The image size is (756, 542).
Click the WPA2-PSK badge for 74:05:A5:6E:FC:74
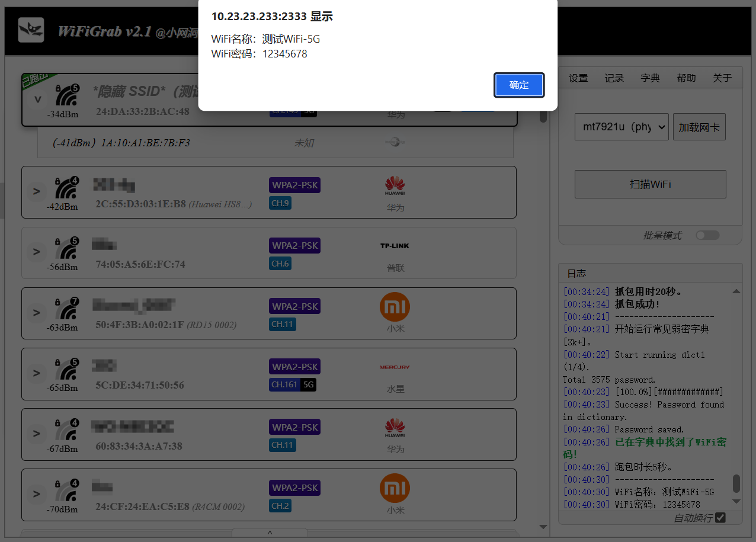294,246
